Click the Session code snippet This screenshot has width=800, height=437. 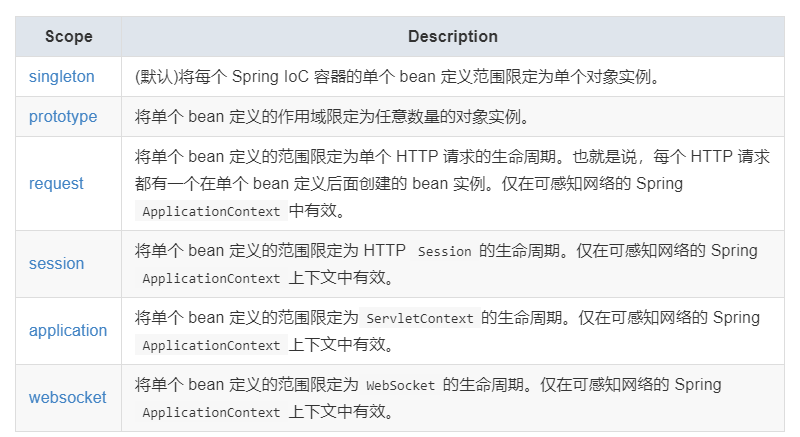point(444,251)
